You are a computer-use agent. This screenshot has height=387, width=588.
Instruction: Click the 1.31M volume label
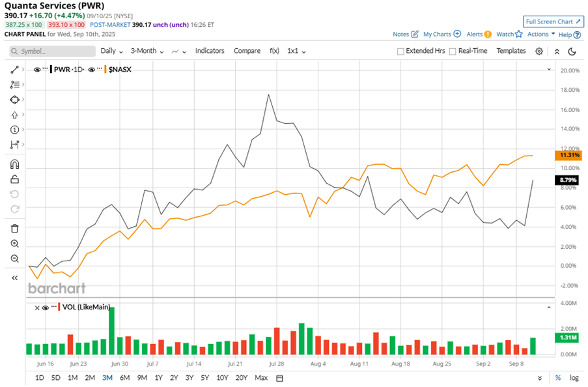pyautogui.click(x=568, y=337)
